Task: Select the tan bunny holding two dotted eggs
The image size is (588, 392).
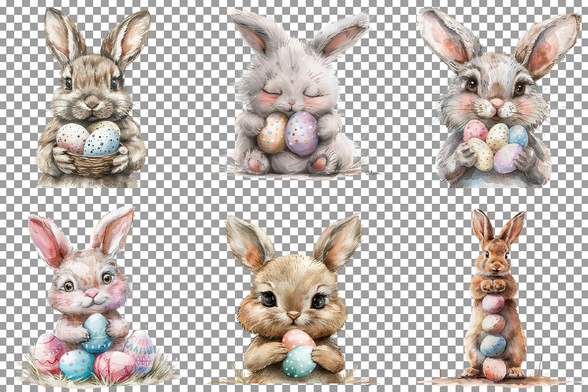Action: point(294,299)
